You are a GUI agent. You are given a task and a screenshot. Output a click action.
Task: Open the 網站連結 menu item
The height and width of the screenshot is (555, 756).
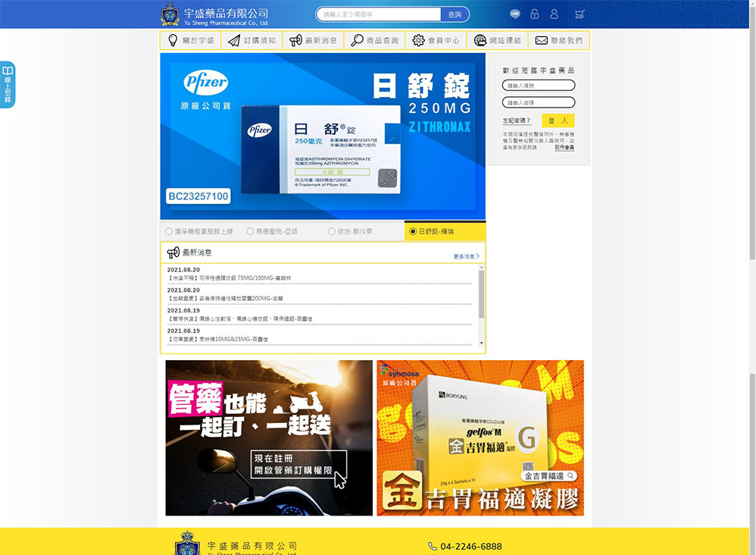498,40
